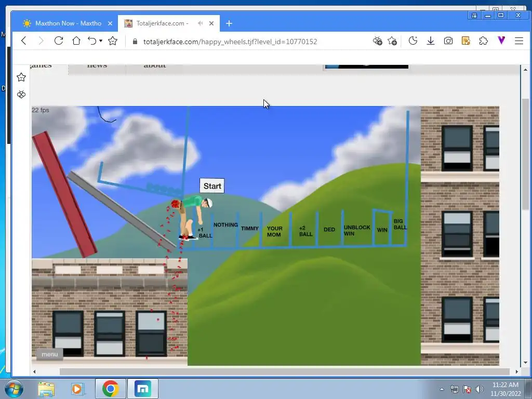Open the Action Center flag icon
This screenshot has width=532, height=399.
coord(467,389)
